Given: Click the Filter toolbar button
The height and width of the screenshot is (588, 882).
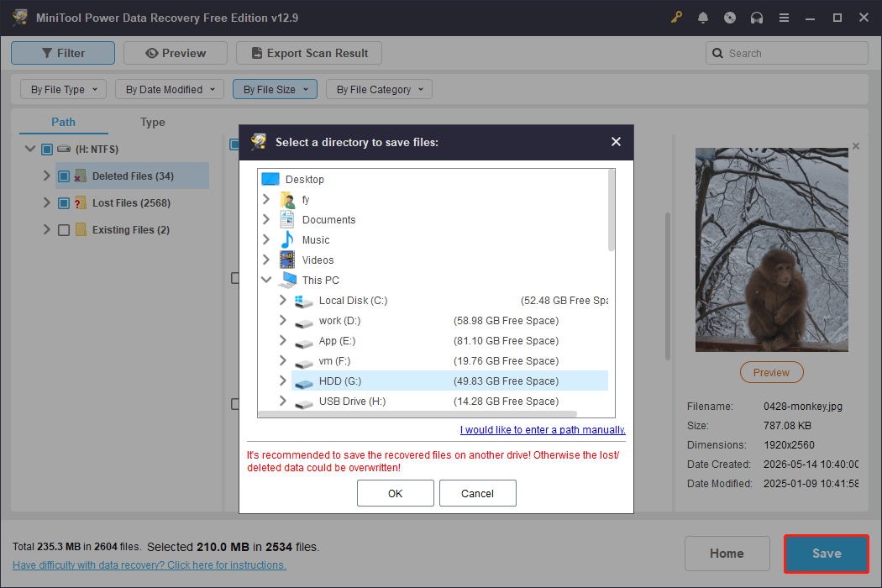Looking at the screenshot, I should coord(63,53).
